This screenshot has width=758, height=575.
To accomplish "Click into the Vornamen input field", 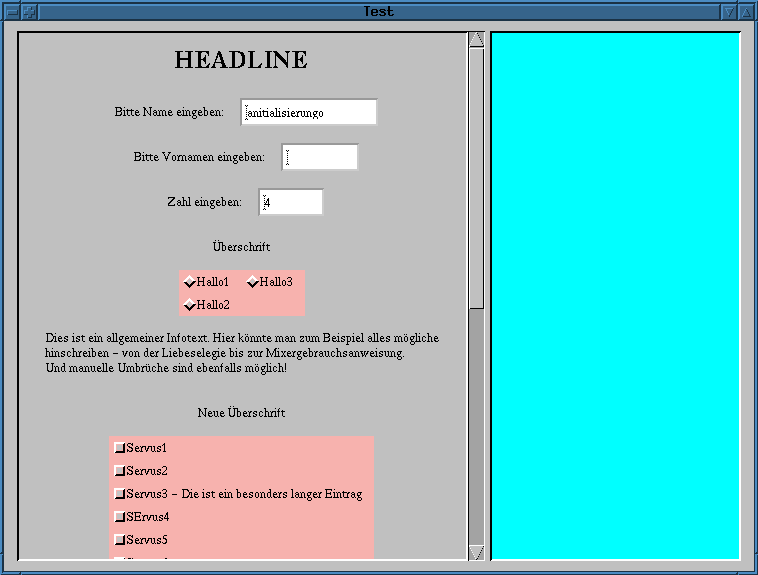I will tap(319, 157).
